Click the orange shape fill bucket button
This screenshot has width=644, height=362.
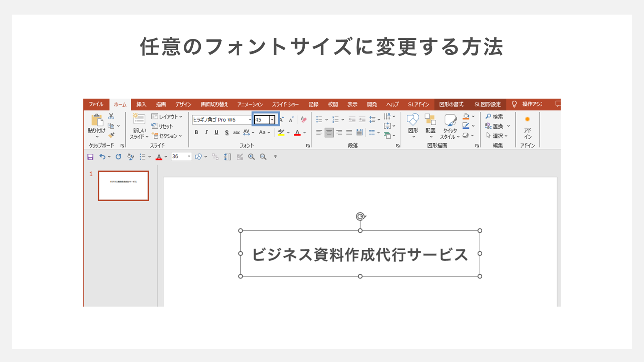click(466, 116)
